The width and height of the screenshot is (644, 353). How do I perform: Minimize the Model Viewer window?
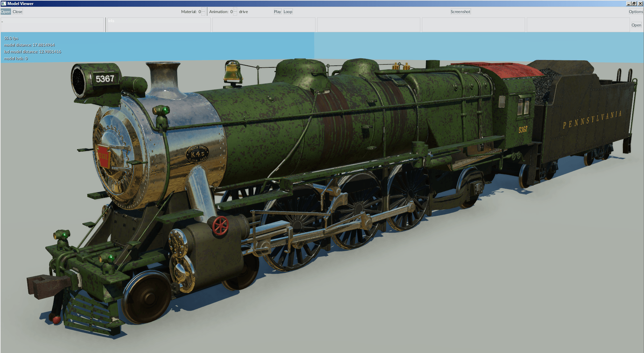[x=629, y=4]
